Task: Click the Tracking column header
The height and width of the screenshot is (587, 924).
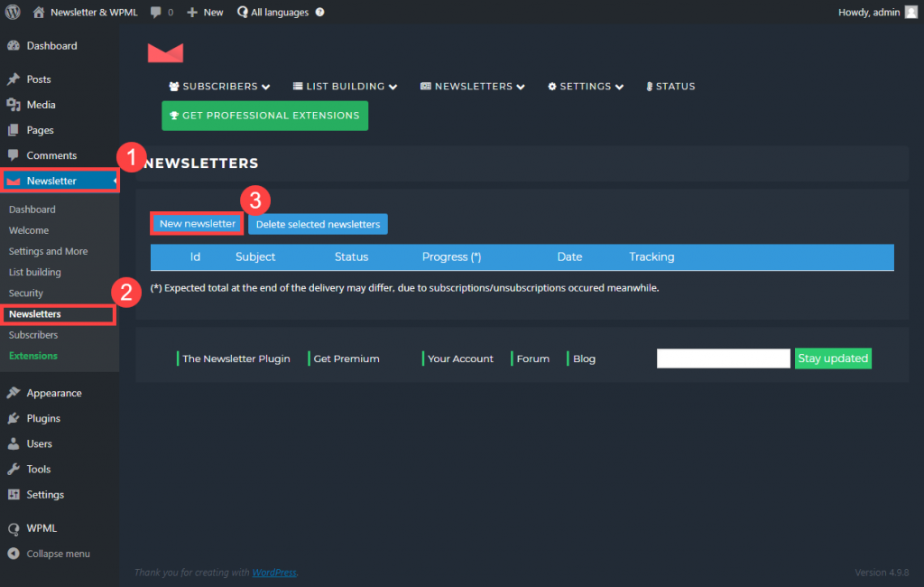Action: pyautogui.click(x=651, y=256)
